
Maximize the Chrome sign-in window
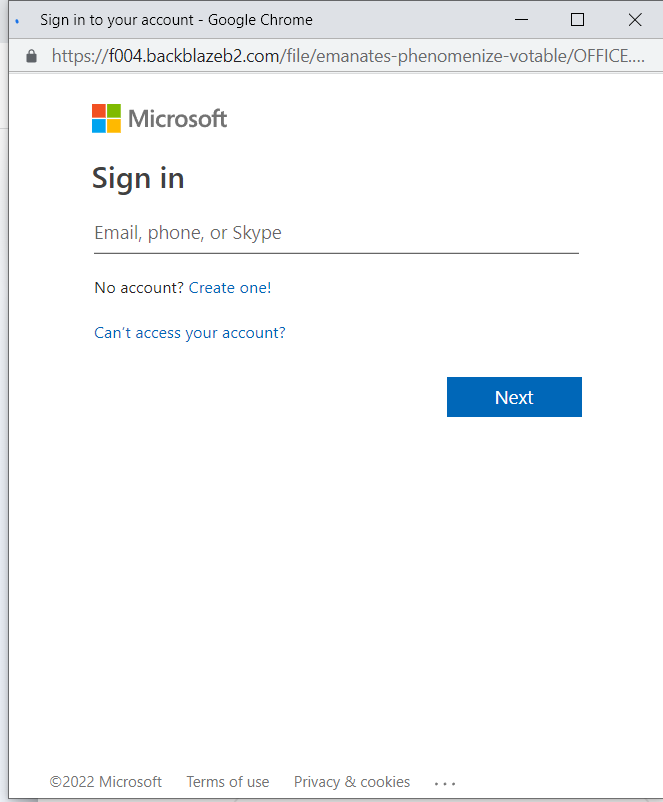coord(578,19)
